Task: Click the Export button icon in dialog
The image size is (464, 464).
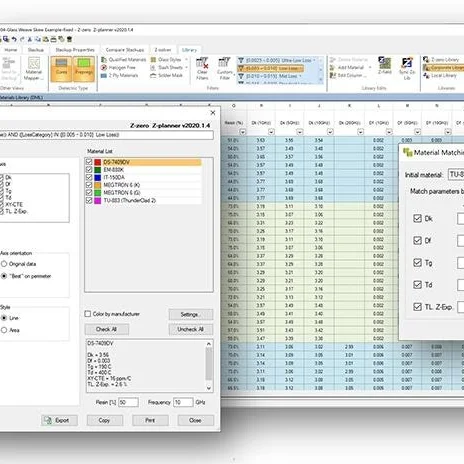Action: pos(48,420)
